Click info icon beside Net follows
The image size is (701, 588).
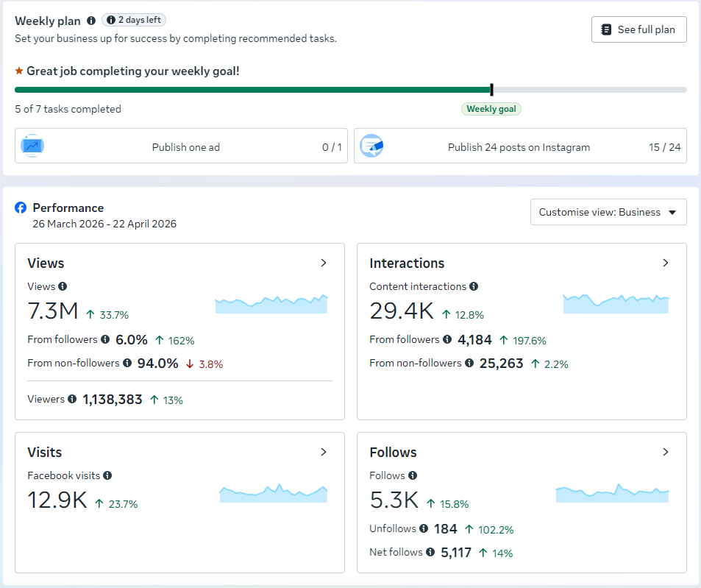click(430, 552)
